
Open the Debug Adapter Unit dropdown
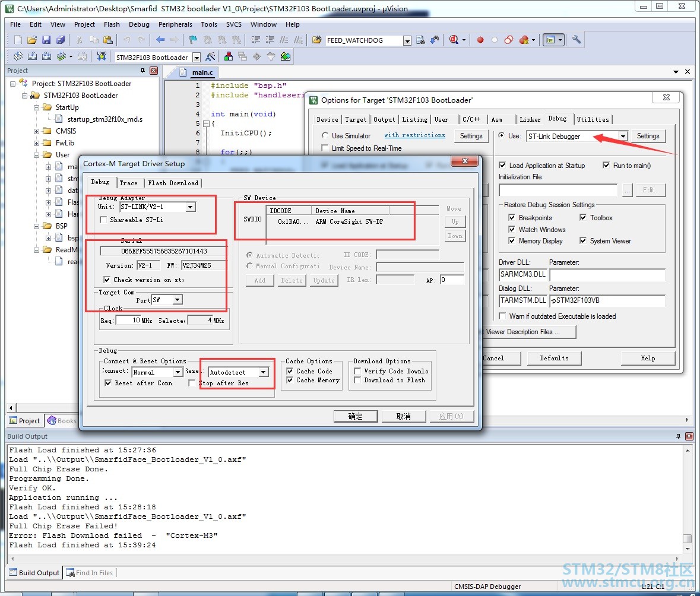coord(191,207)
